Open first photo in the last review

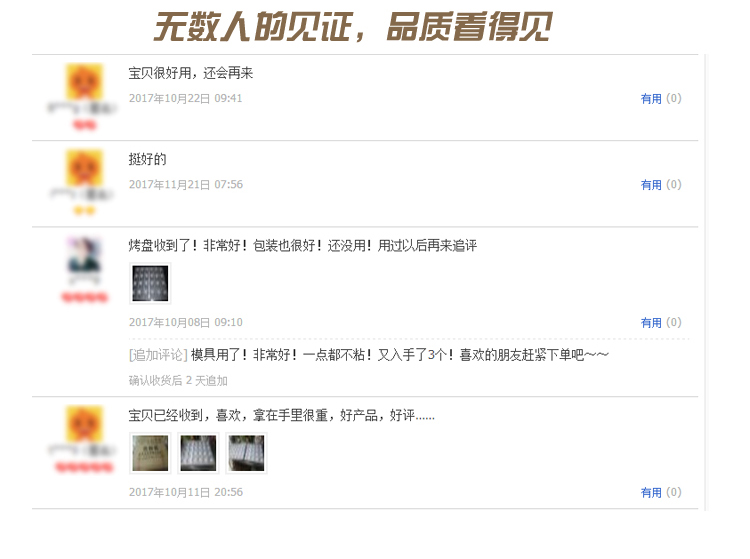click(x=150, y=453)
